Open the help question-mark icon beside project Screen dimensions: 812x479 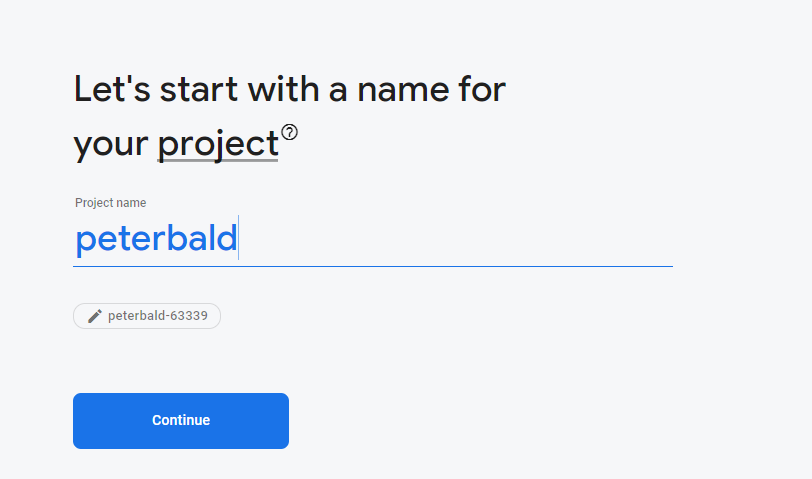(x=289, y=133)
